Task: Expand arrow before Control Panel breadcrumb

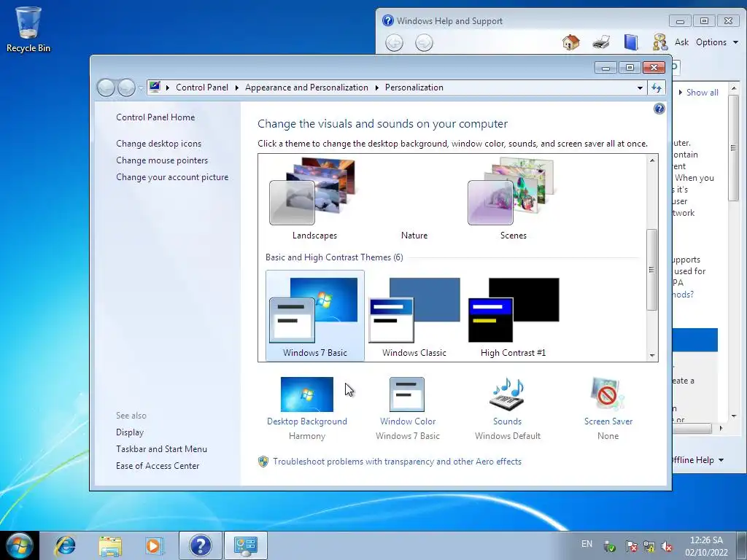Action: (168, 87)
